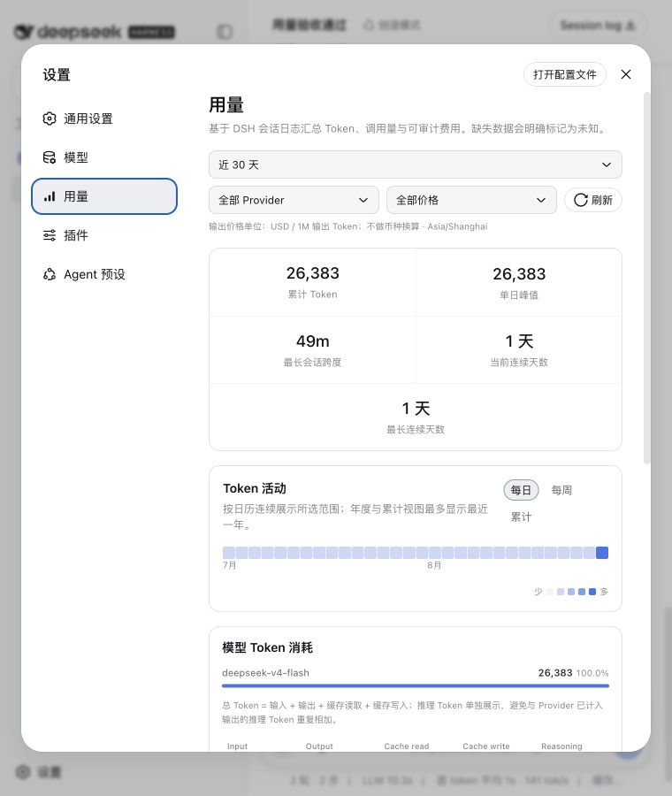Image resolution: width=672 pixels, height=796 pixels.
Task: Click the 26,383 单日峰值 stat
Action: point(519,282)
